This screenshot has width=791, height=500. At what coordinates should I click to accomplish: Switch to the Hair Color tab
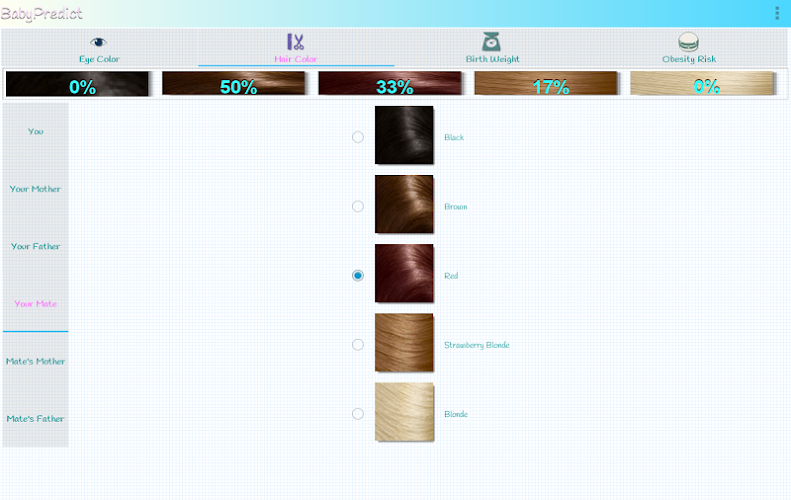296,48
